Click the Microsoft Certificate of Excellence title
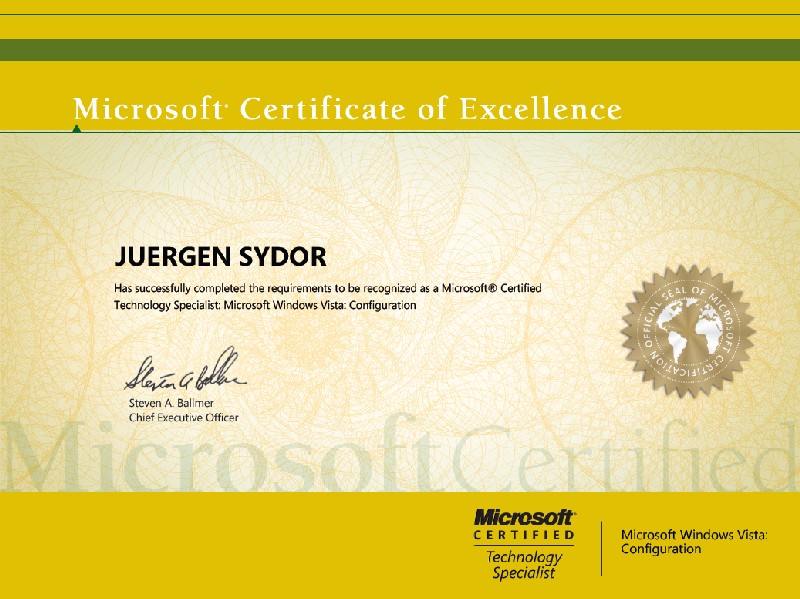Image resolution: width=800 pixels, height=599 pixels. click(x=347, y=108)
